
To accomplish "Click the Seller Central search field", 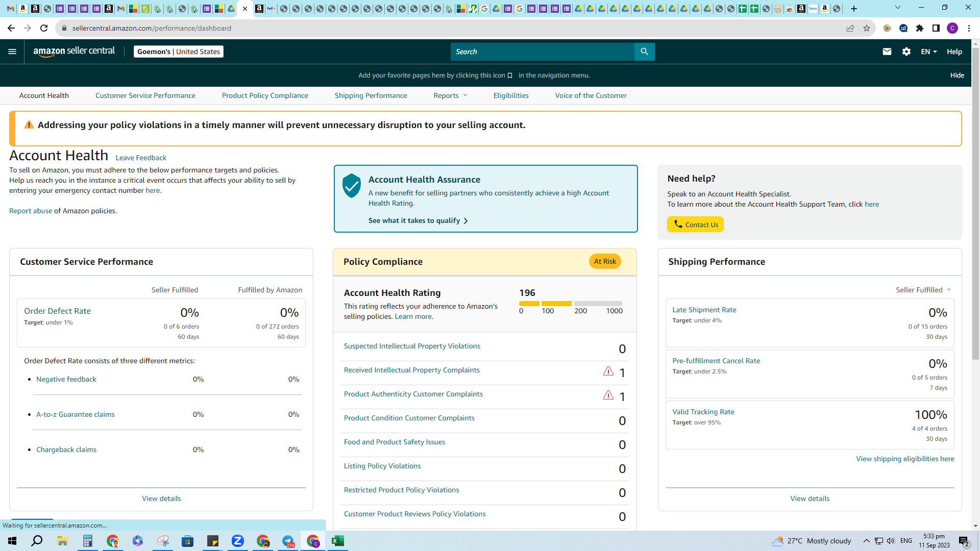I will (x=543, y=52).
